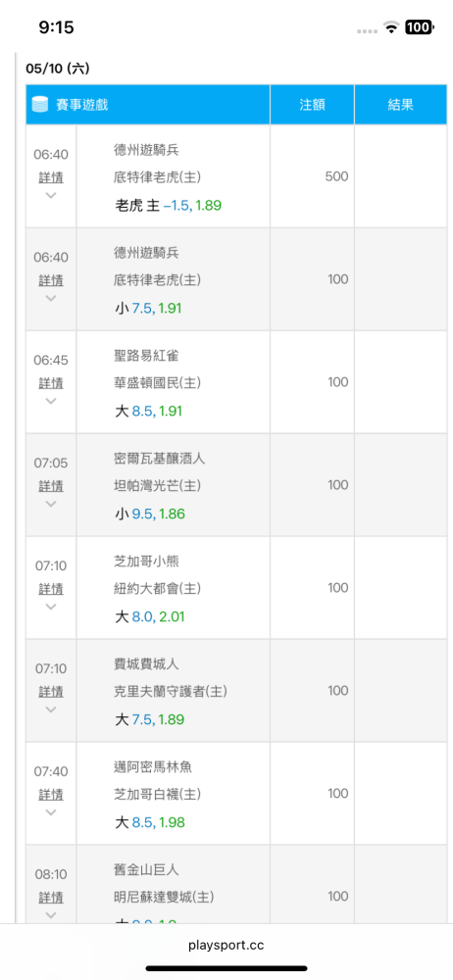This screenshot has height=980, width=453.
Task: Click the 賽事遊戲 column header
Action: pyautogui.click(x=148, y=105)
